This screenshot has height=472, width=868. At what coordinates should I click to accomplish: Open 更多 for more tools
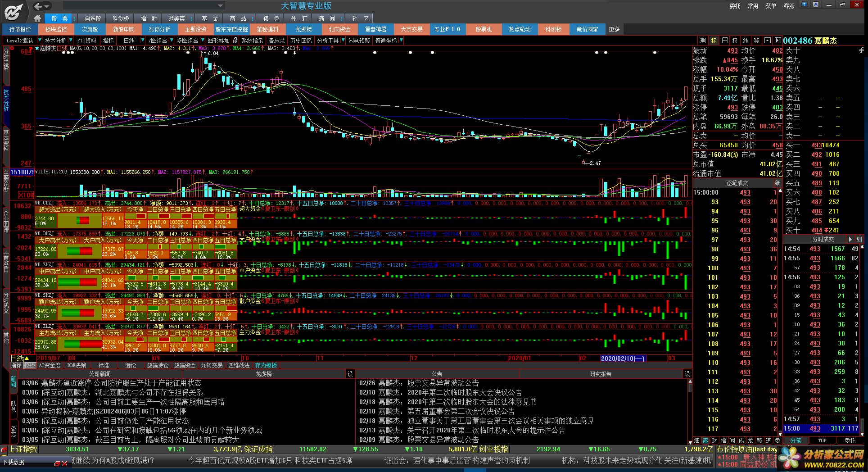point(614,29)
